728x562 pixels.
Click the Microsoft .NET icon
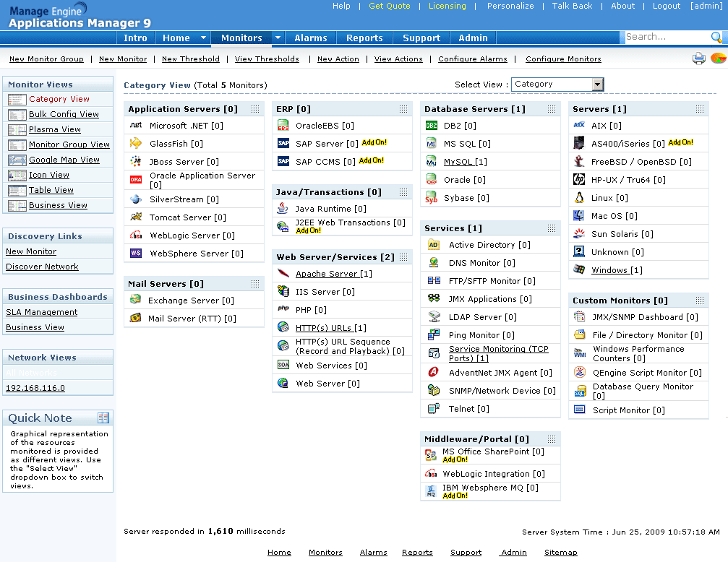[x=136, y=125]
